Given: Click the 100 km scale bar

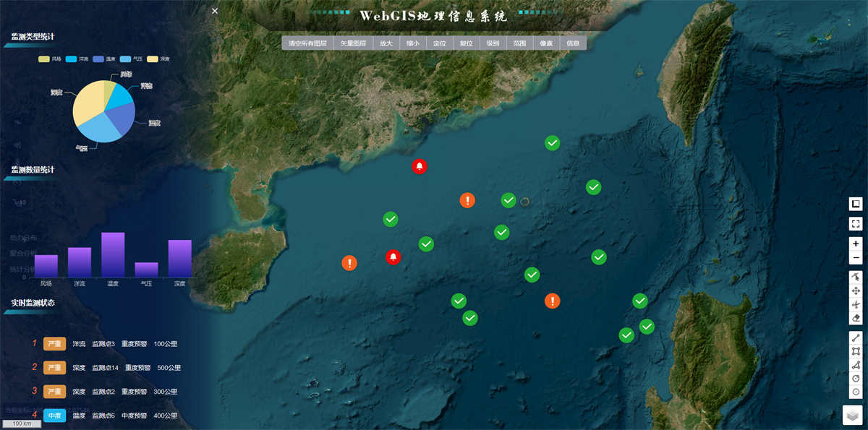Looking at the screenshot, I should (x=22, y=423).
